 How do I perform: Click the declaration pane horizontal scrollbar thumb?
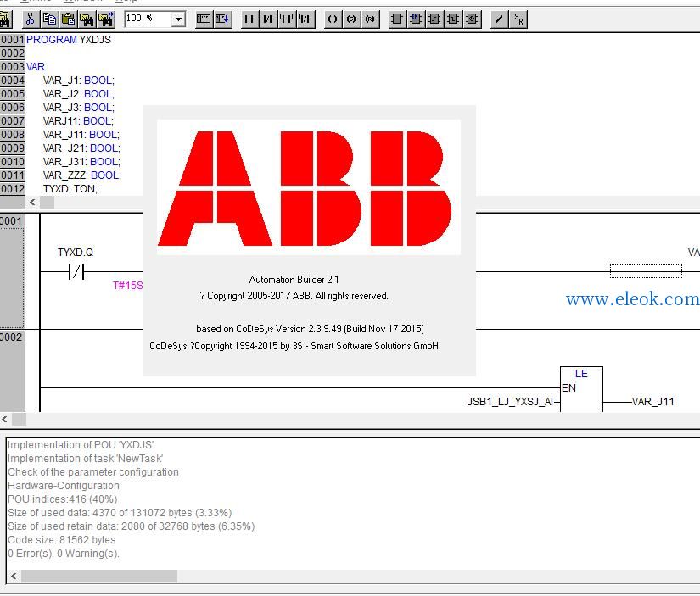point(47,202)
